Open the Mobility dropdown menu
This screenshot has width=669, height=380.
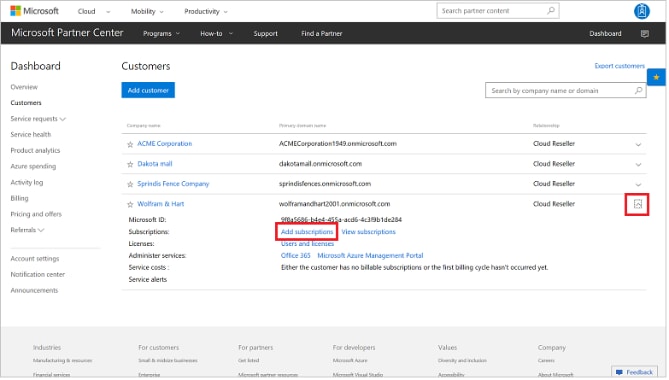pos(148,12)
